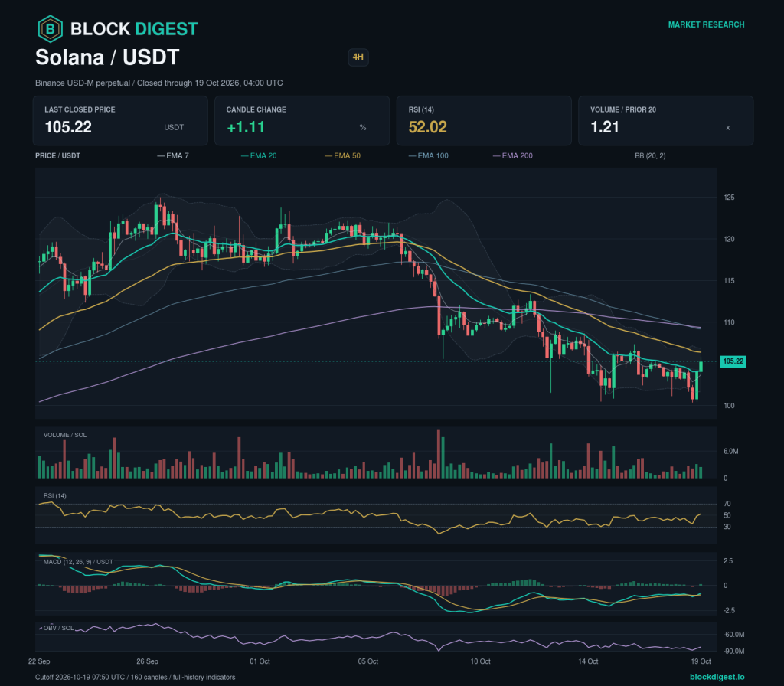Click the 01 Oct date axis label
784x686 pixels.
click(x=260, y=661)
